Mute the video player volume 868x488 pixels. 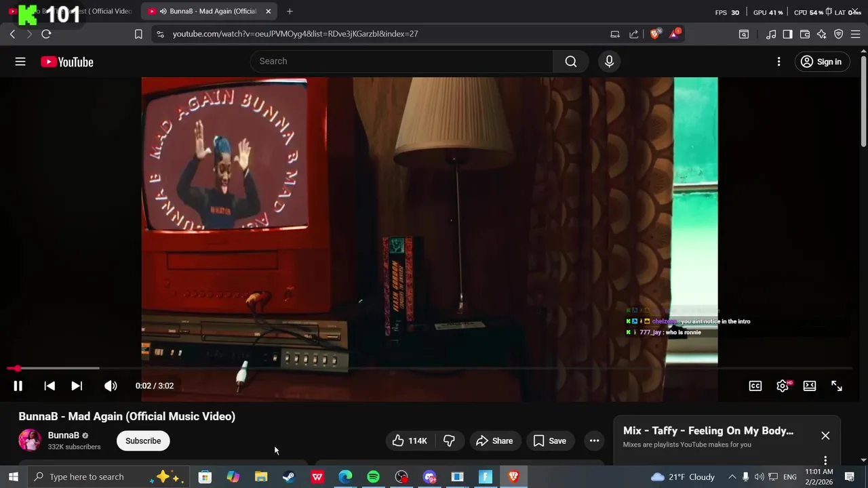(111, 386)
